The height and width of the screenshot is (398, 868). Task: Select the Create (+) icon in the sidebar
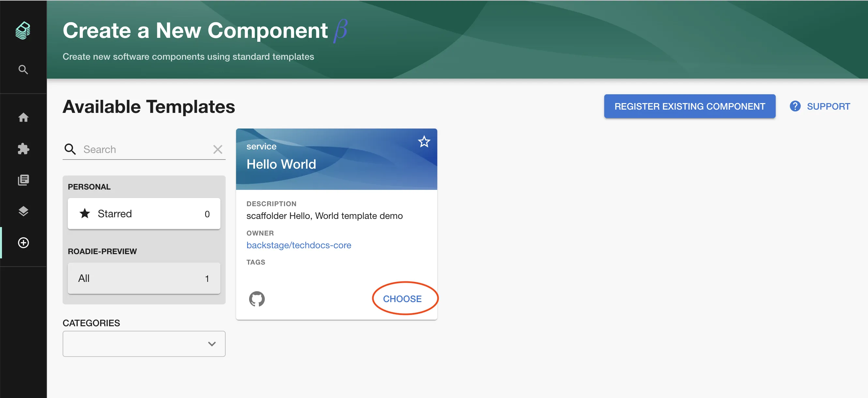pyautogui.click(x=23, y=243)
